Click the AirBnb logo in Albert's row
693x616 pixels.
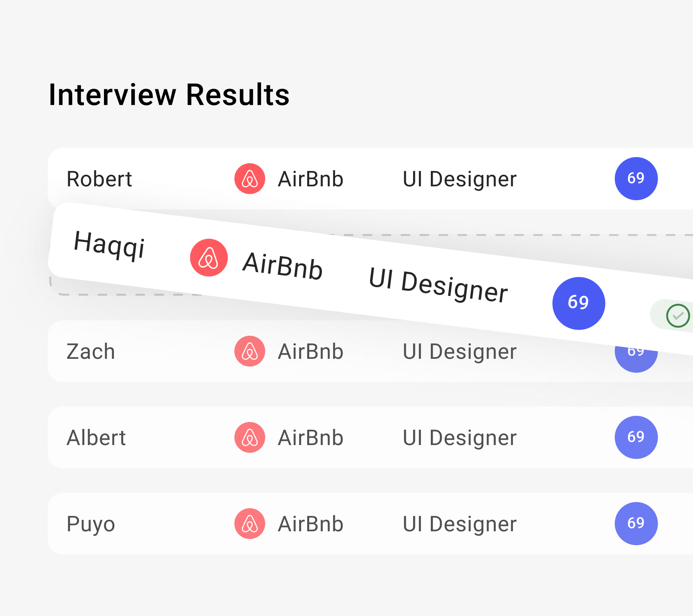[x=250, y=437]
